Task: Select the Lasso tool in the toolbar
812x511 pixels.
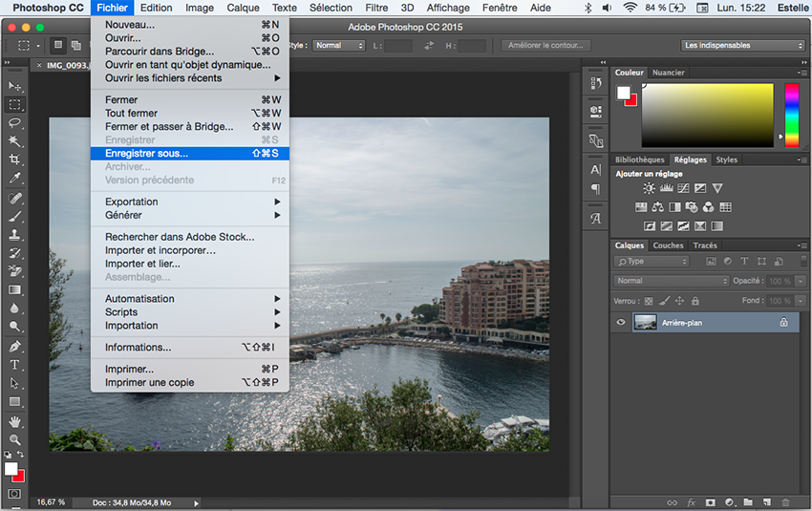Action: pyautogui.click(x=14, y=123)
